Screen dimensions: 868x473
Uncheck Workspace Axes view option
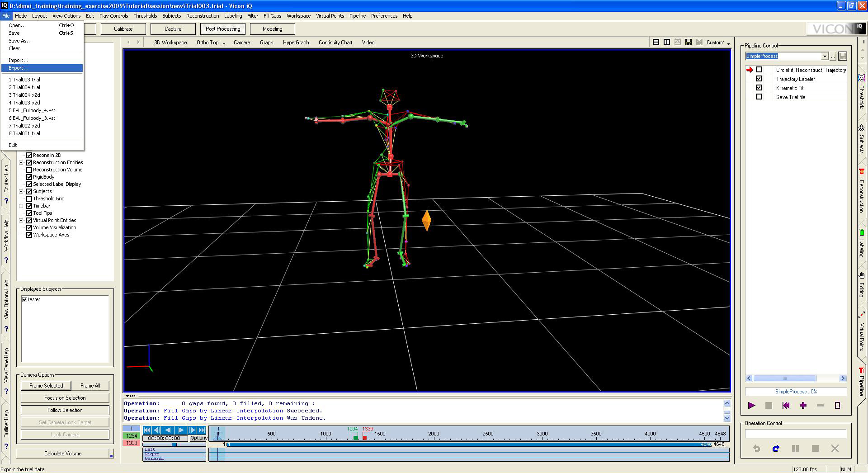[x=29, y=235]
